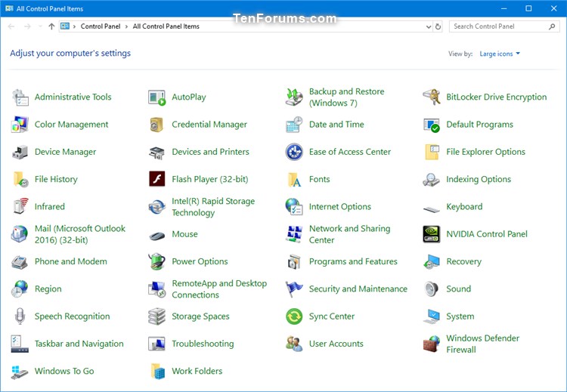Click the Control Panel breadcrumb
Image resolution: width=567 pixels, height=392 pixels.
point(100,26)
